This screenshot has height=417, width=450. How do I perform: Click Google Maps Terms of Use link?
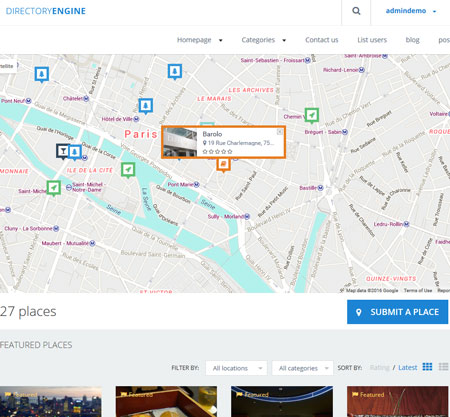tap(418, 290)
